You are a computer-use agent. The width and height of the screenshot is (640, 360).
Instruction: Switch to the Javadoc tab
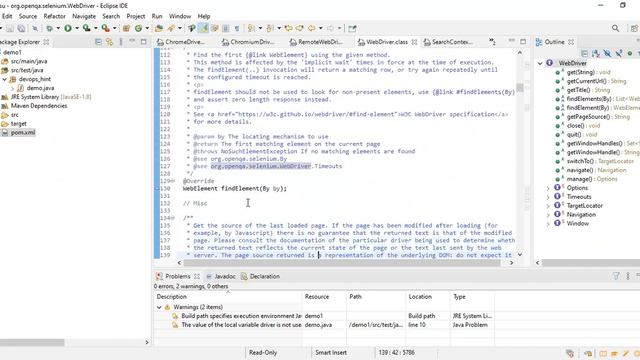221,276
